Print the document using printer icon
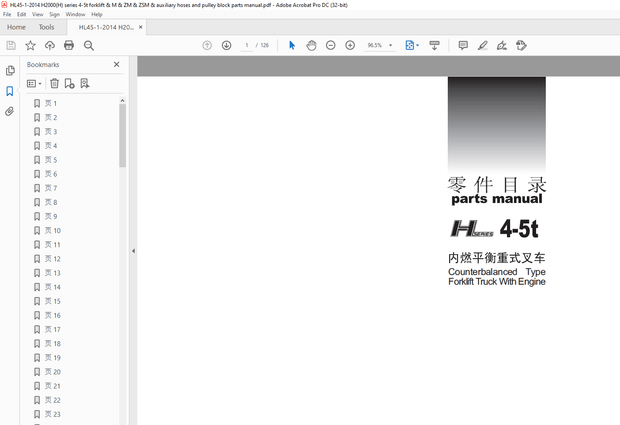The height and width of the screenshot is (425, 620). [x=69, y=45]
